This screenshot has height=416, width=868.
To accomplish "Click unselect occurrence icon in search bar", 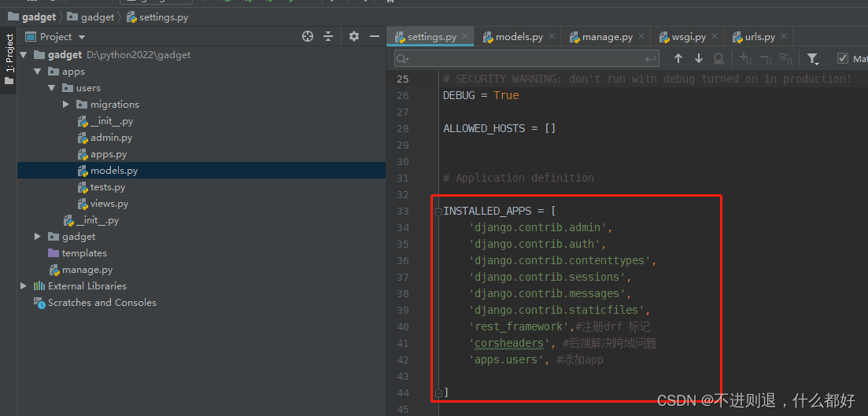I will click(x=766, y=58).
